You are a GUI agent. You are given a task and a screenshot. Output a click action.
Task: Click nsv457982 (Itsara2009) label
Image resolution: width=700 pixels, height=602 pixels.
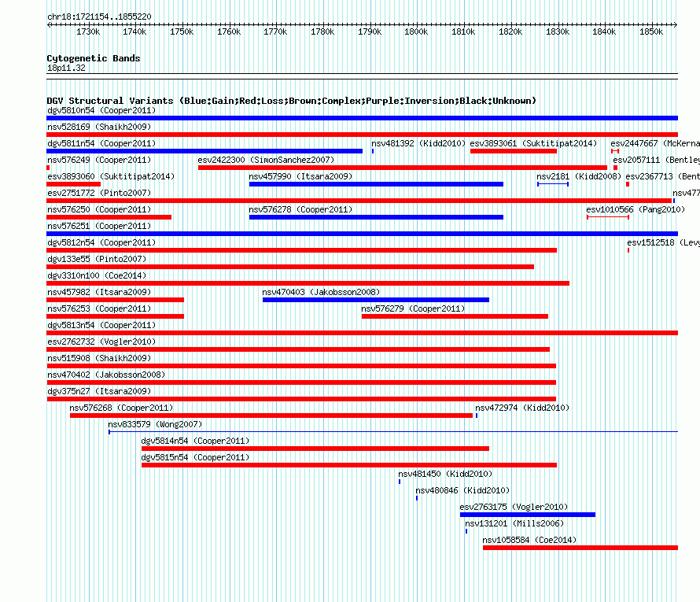pos(99,292)
